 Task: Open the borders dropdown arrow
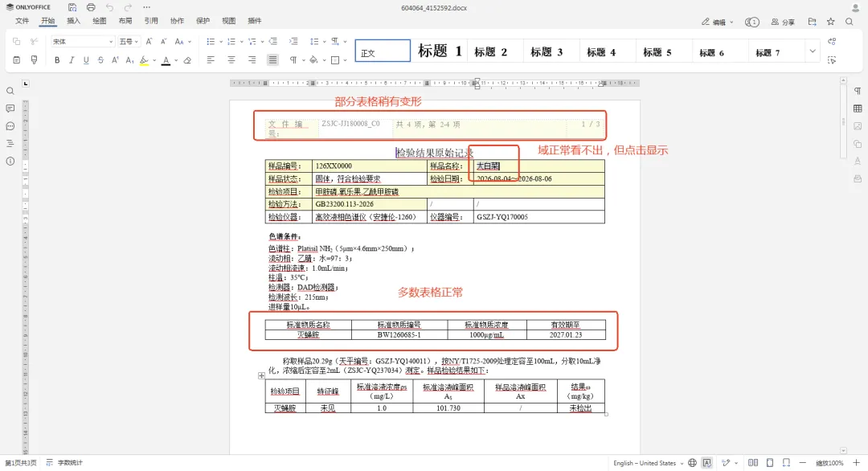point(345,59)
